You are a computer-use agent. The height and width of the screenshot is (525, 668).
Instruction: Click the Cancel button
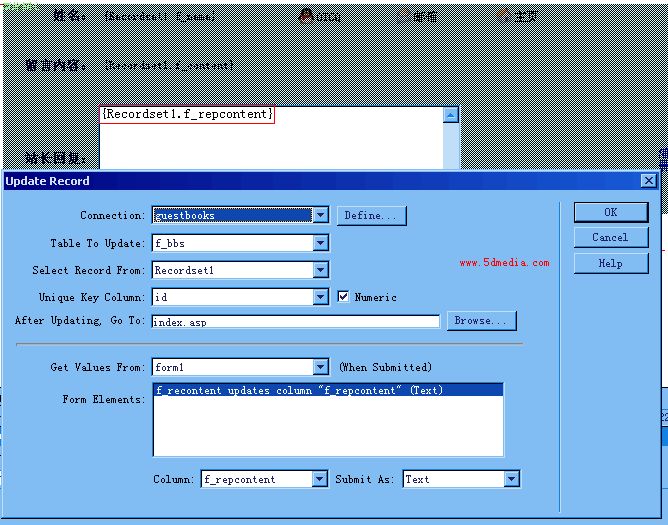tap(610, 238)
